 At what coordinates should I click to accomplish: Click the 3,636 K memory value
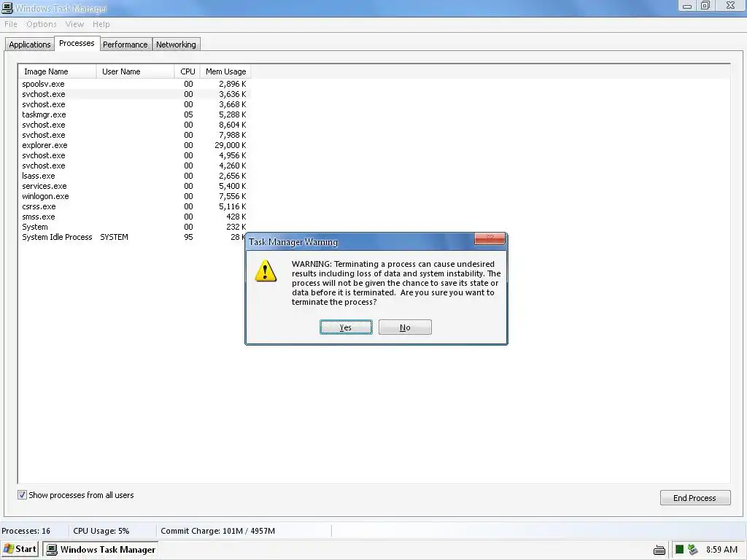[233, 94]
